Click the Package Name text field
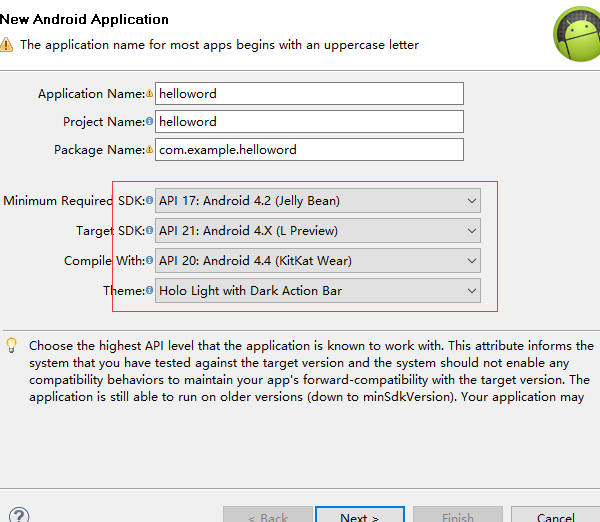600x522 pixels. [309, 150]
